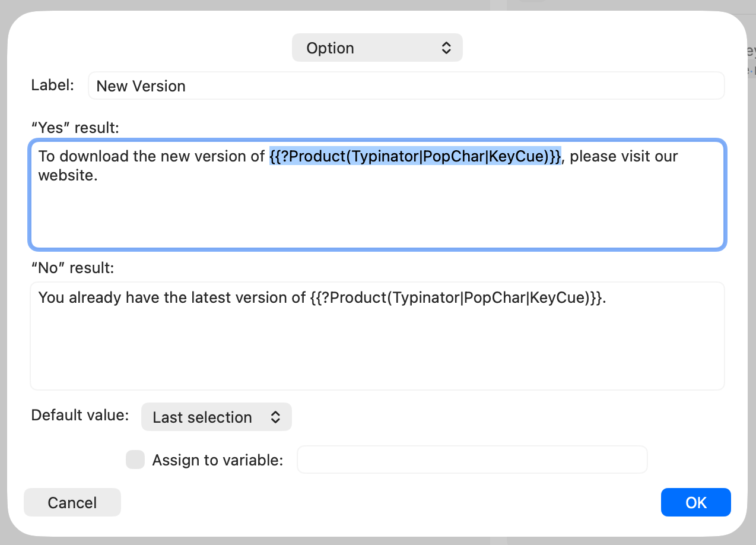
Task: Click the word Option in the top popup
Action: pos(330,47)
